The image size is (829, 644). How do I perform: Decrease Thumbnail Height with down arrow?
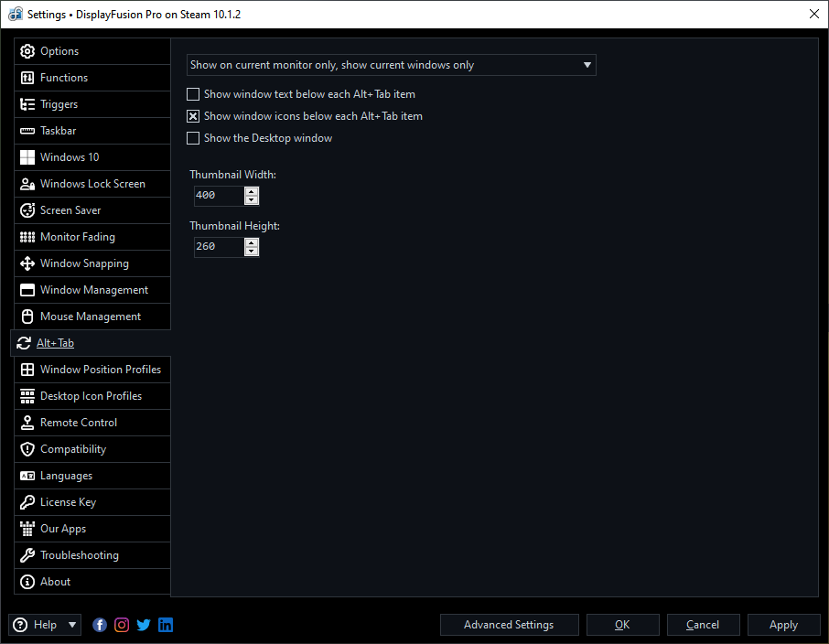coord(252,252)
